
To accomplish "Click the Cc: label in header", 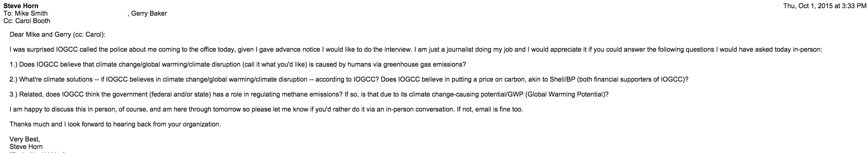I will pos(8,21).
